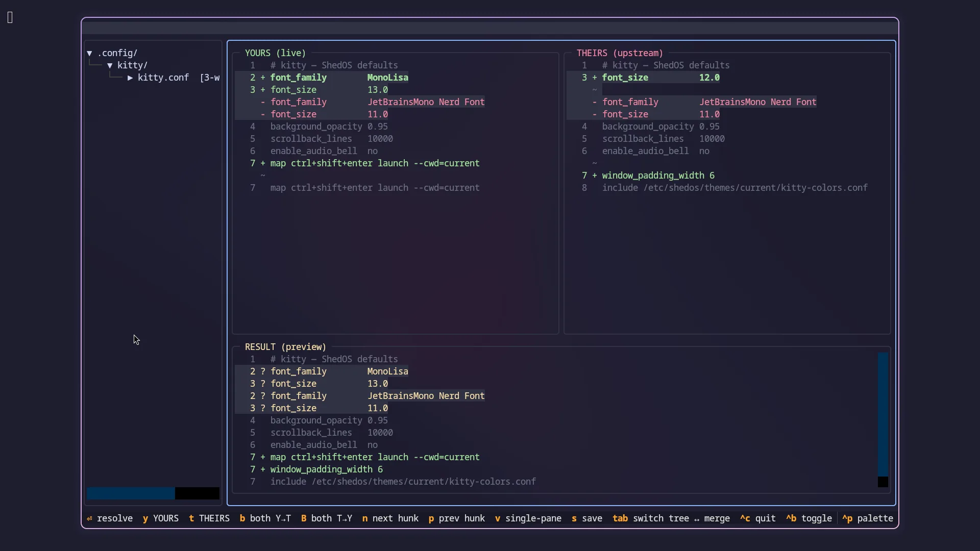Image resolution: width=980 pixels, height=551 pixels.
Task: Select removed JetBrainsMono line in YOURS pane
Action: (x=360, y=102)
